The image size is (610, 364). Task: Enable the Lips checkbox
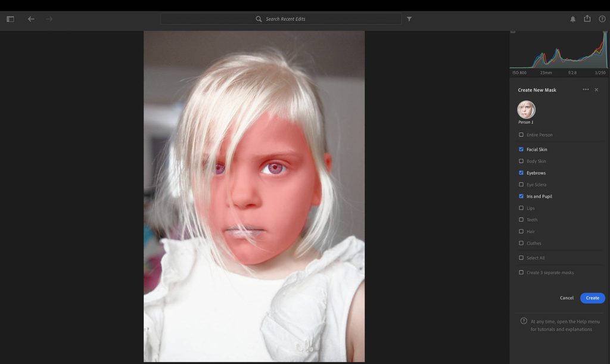tap(521, 208)
